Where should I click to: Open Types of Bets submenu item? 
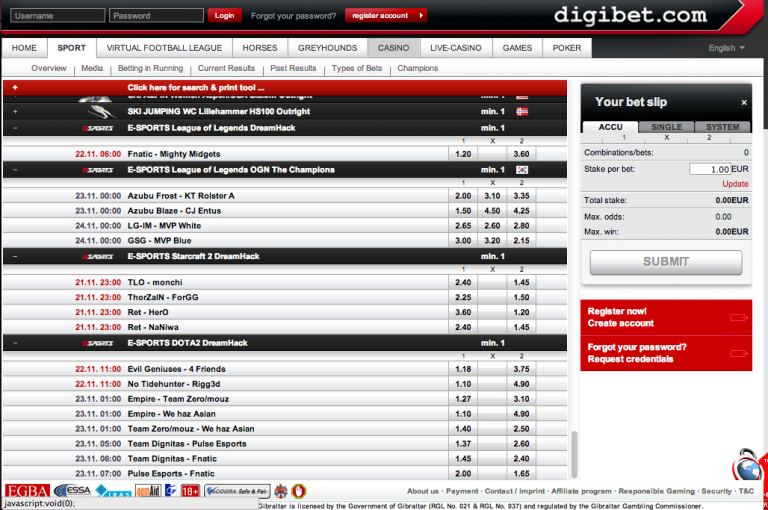[357, 68]
